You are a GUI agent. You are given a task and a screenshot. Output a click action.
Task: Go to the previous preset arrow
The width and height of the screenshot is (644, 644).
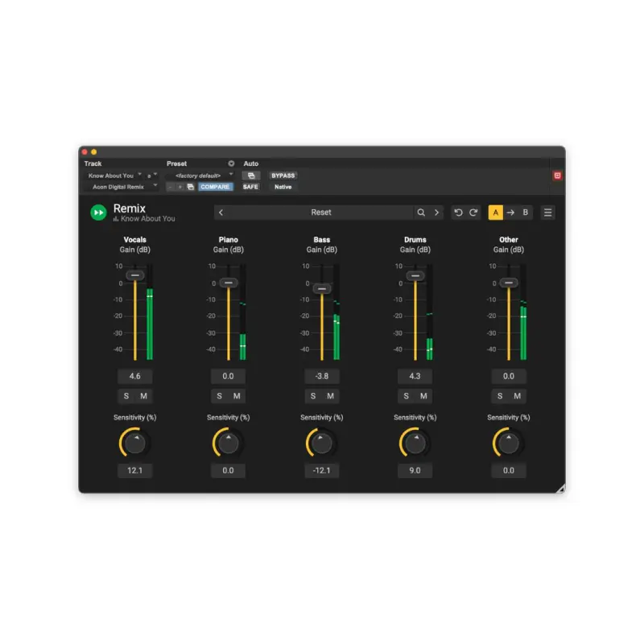coord(221,213)
